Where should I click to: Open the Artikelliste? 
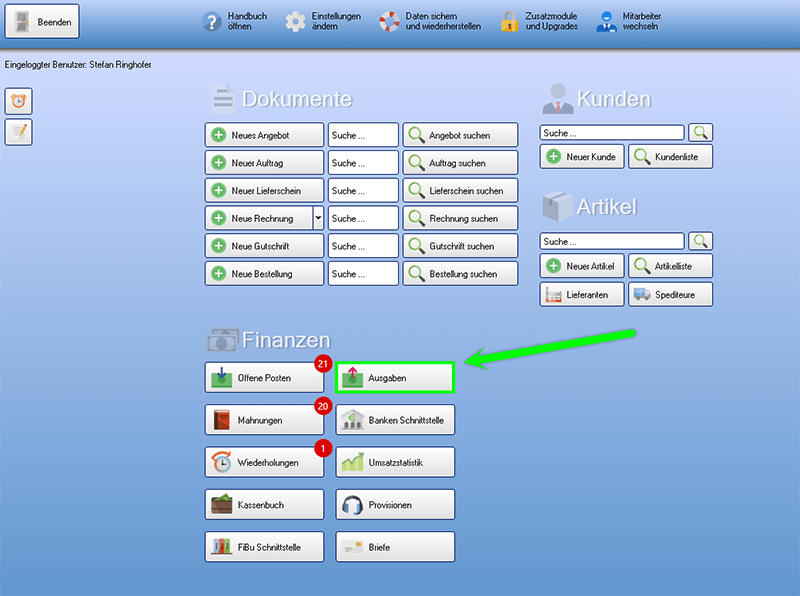coord(671,266)
